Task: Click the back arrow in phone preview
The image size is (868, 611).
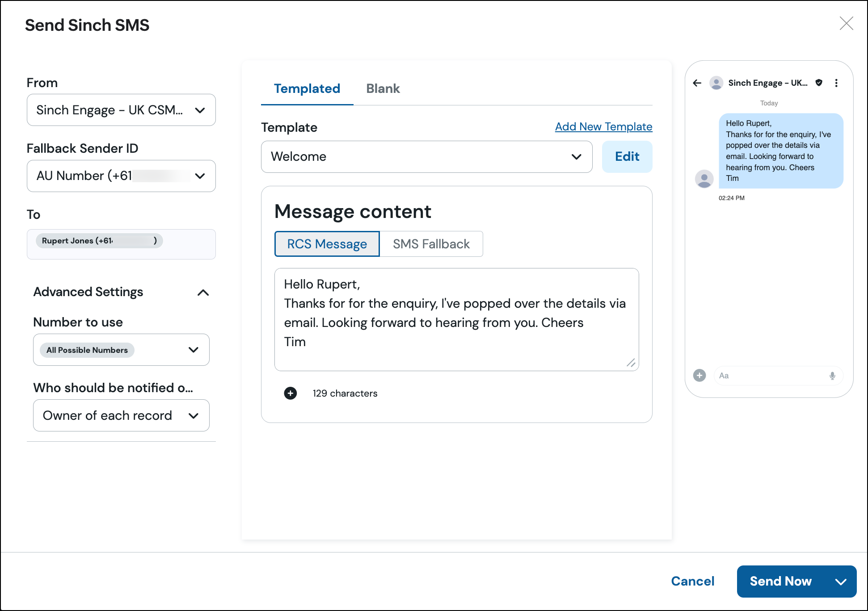Action: point(697,83)
